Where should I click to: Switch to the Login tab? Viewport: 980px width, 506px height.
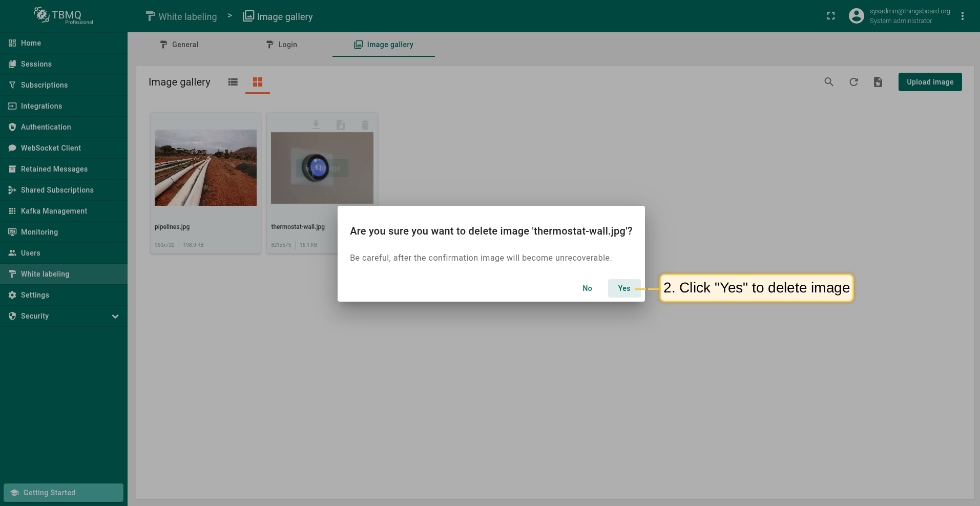pos(281,45)
